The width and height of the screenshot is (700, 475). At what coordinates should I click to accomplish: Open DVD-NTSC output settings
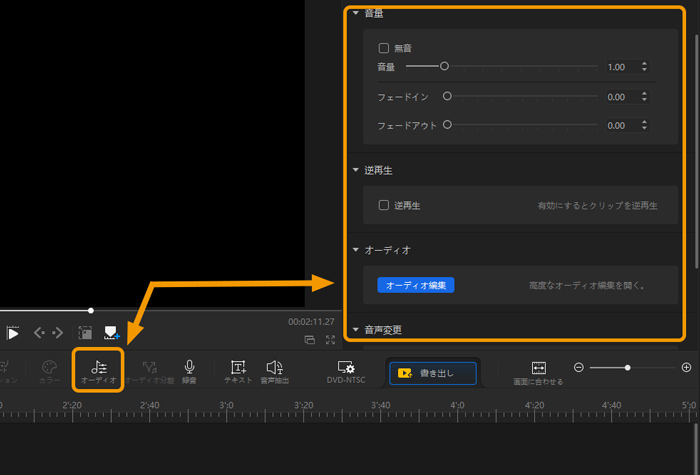[346, 372]
